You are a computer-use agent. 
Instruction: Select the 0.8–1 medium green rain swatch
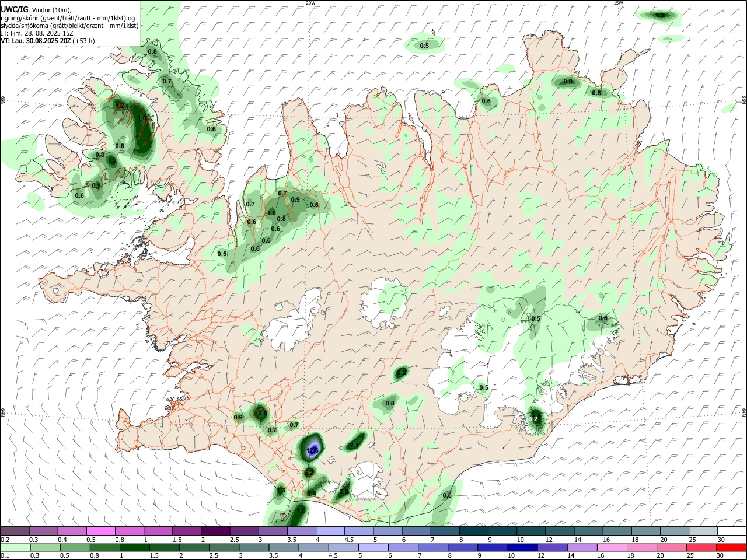pyautogui.click(x=104, y=547)
